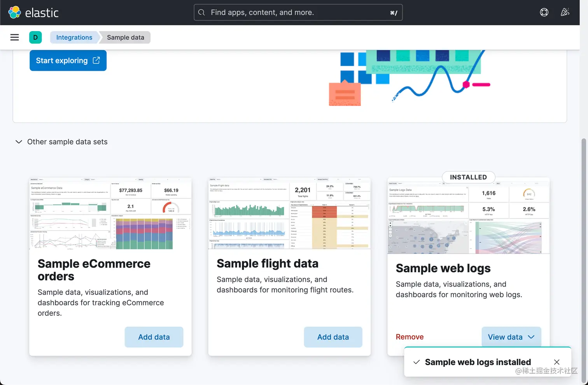
Task: Click Sample flight data title
Action: click(268, 264)
